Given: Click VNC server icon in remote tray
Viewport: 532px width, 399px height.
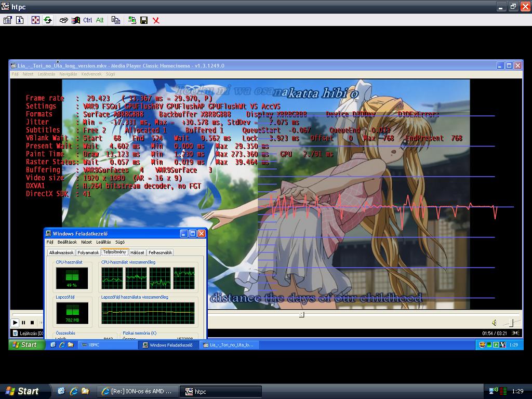Looking at the screenshot, I should [502, 345].
